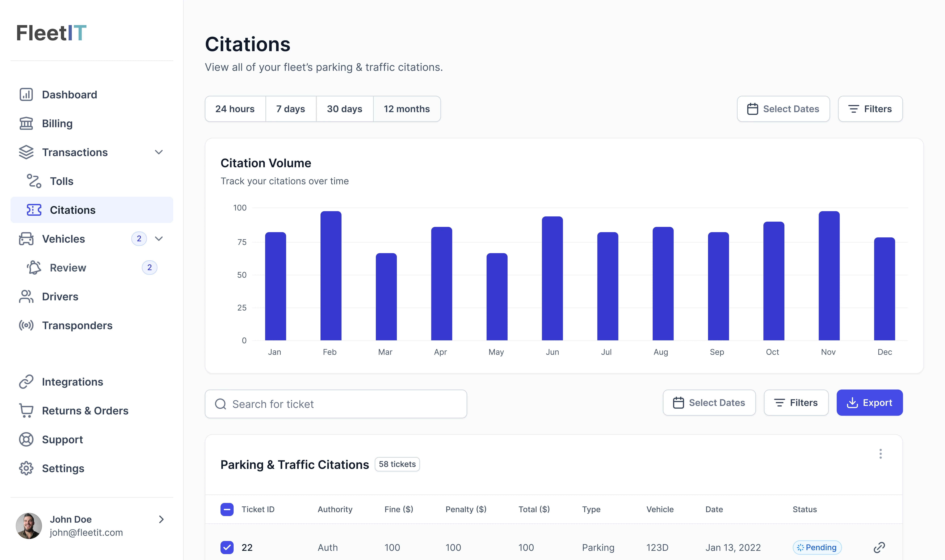
Task: Open the Integrations link
Action: click(92, 382)
